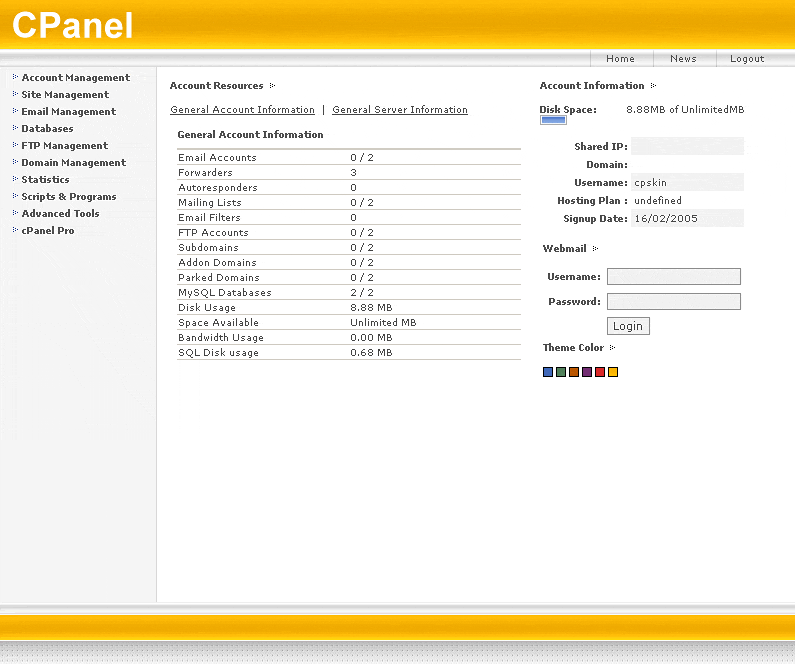Viewport: 795px width, 664px height.
Task: Click the 8.88MB of UnlimitedMB text
Action: [x=685, y=109]
